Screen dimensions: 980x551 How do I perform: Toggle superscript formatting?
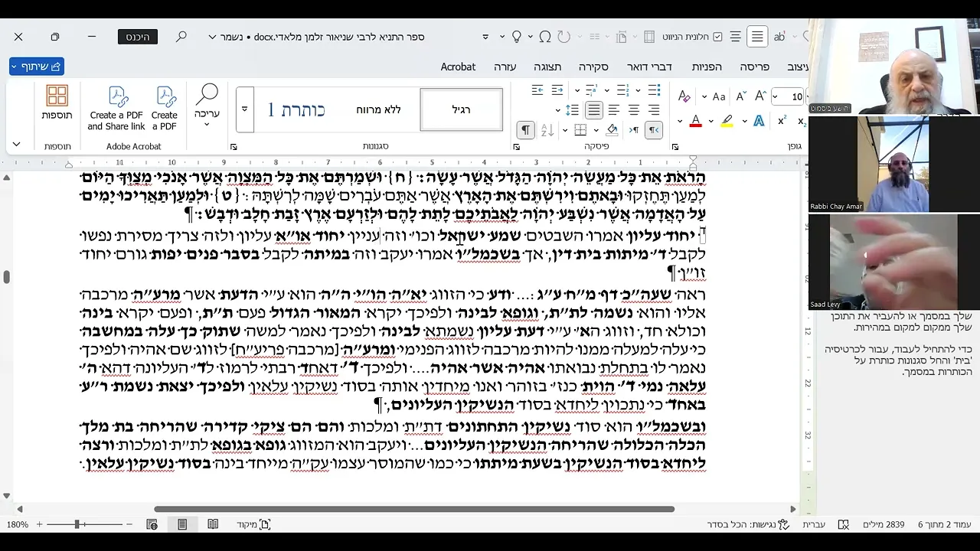pos(782,121)
